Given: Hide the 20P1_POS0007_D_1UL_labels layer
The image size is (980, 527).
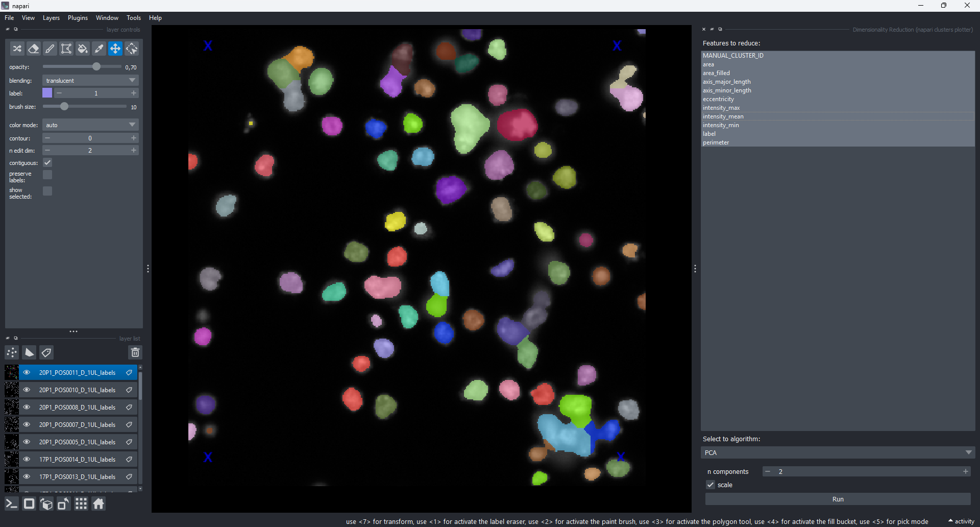Looking at the screenshot, I should coord(27,425).
